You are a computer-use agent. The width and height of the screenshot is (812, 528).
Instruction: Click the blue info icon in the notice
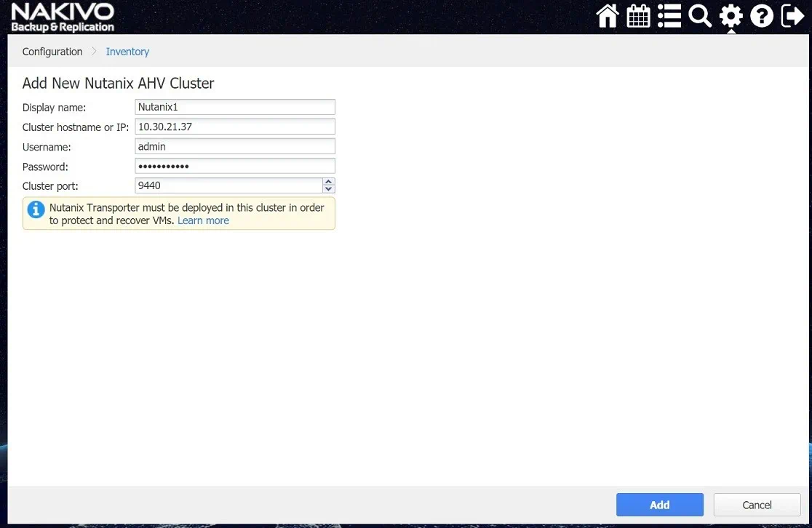(x=36, y=209)
